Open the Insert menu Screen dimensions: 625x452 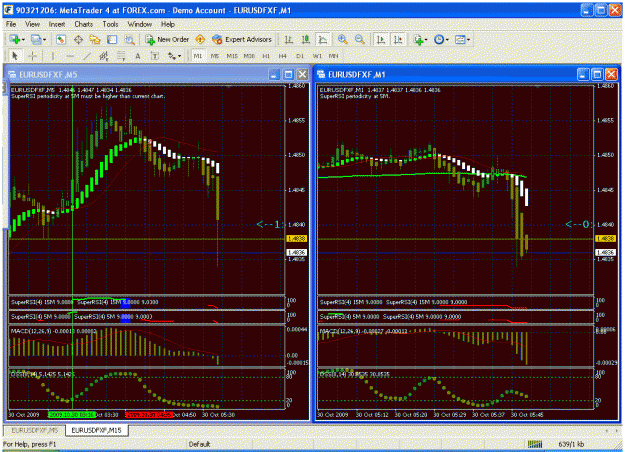pos(57,24)
